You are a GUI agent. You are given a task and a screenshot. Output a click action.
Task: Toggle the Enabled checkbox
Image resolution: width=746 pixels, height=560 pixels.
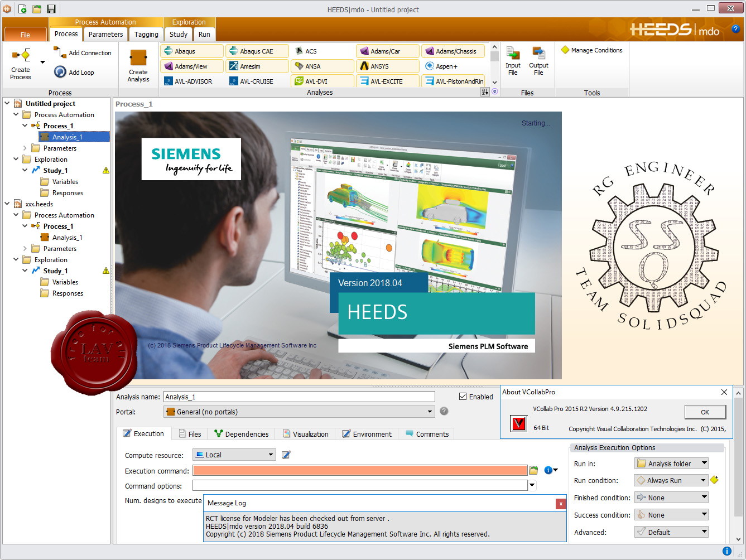pos(463,397)
